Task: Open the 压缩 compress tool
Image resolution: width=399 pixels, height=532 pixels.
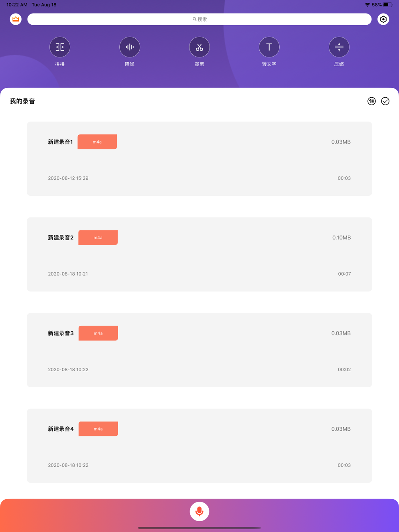Action: coord(339,47)
